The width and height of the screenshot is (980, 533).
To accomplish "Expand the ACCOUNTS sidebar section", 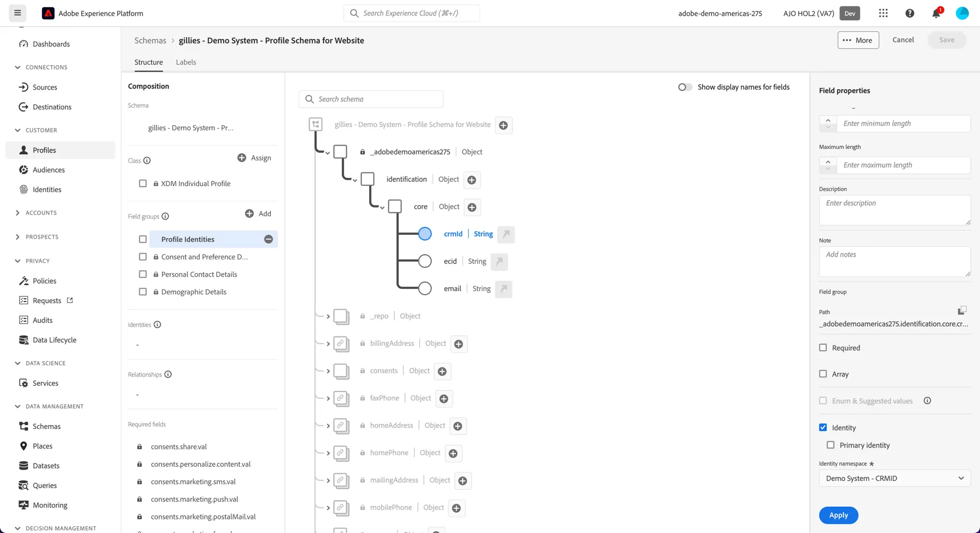I will coord(17,213).
